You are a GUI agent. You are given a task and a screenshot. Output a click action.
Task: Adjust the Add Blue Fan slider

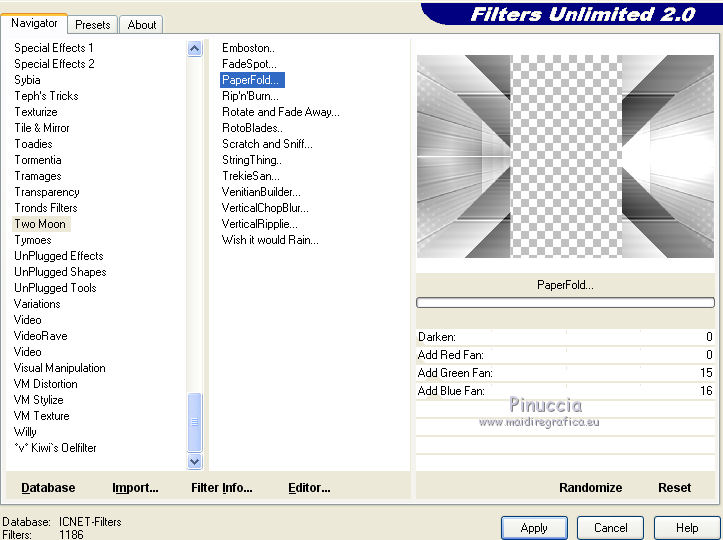point(565,391)
